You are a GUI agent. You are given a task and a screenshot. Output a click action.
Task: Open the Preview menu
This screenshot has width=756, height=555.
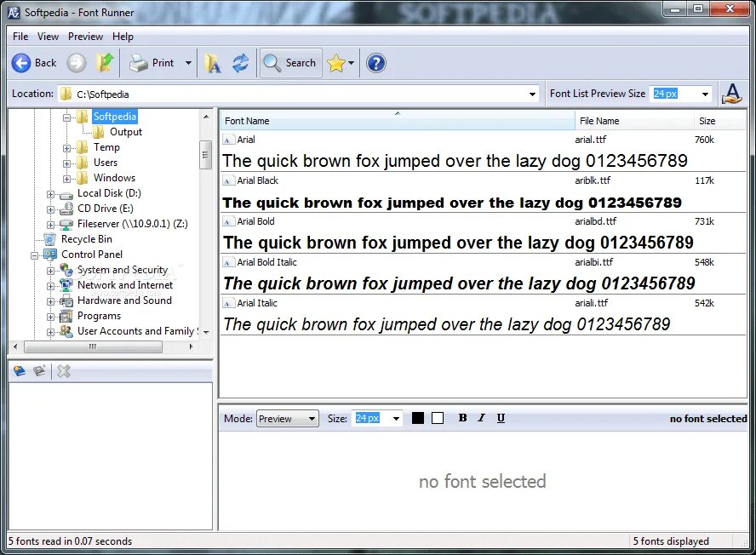point(85,37)
